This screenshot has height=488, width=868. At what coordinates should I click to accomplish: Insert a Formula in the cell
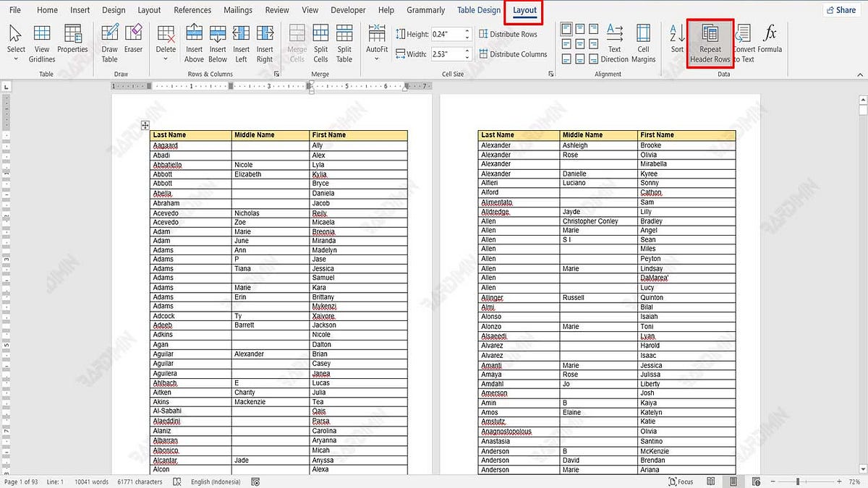pyautogui.click(x=770, y=38)
